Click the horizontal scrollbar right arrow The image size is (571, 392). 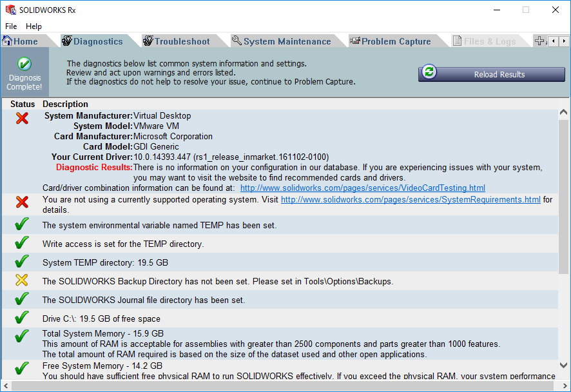click(x=565, y=386)
